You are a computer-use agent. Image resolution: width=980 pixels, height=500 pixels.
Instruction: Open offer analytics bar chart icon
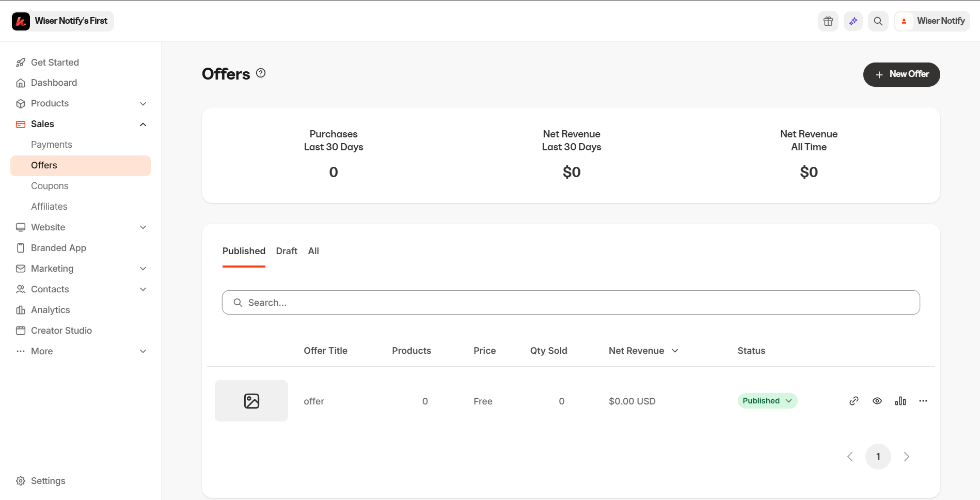(x=900, y=401)
